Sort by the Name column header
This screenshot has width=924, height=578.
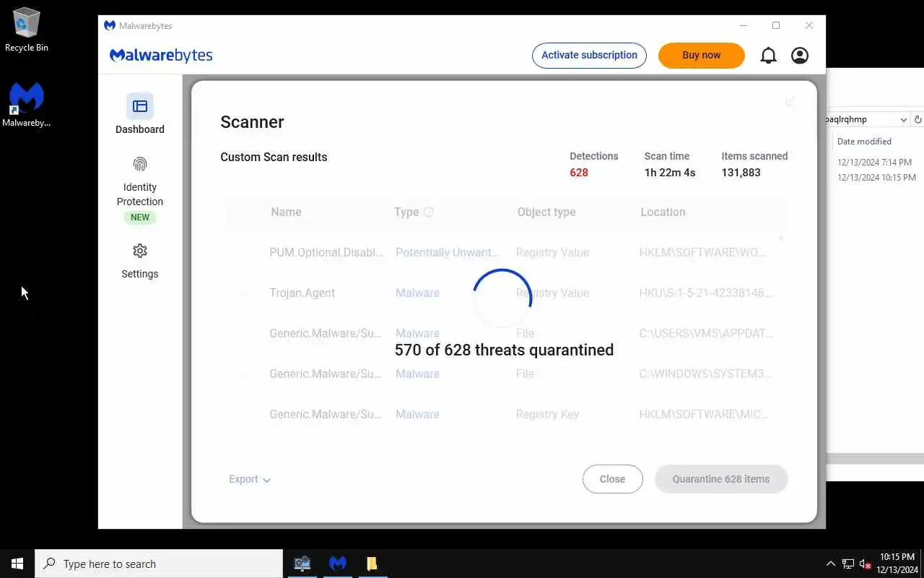click(x=286, y=212)
